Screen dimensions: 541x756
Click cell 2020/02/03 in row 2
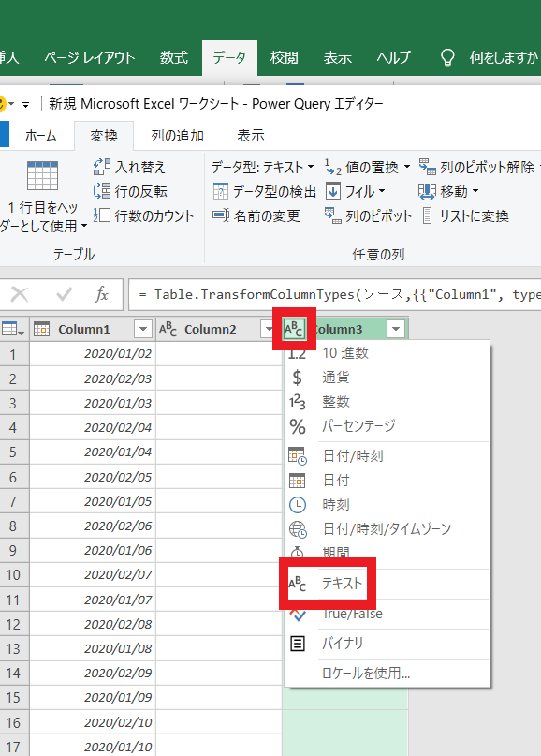pyautogui.click(x=93, y=378)
